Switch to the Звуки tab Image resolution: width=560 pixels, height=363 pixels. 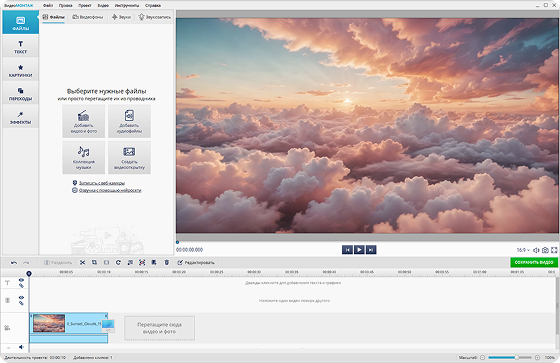click(121, 17)
